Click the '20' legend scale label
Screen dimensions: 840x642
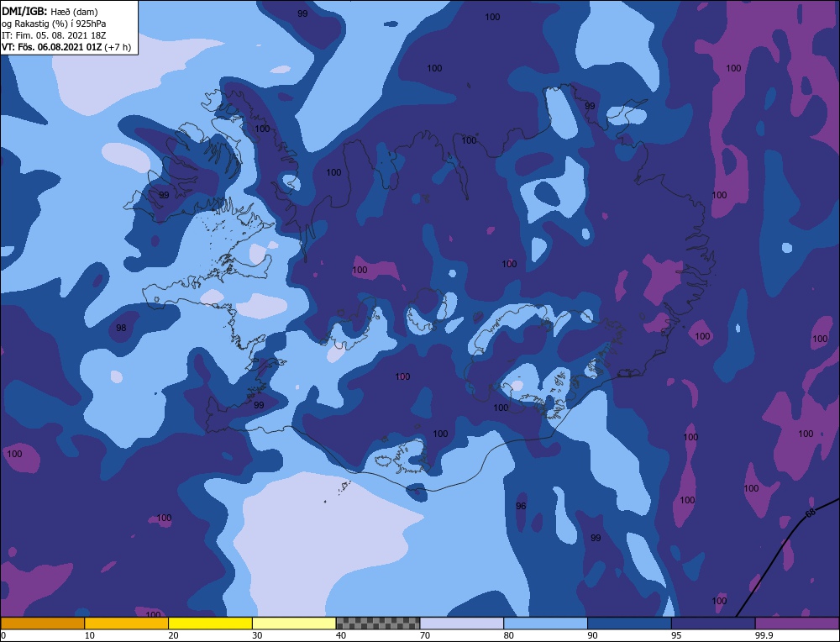point(174,635)
